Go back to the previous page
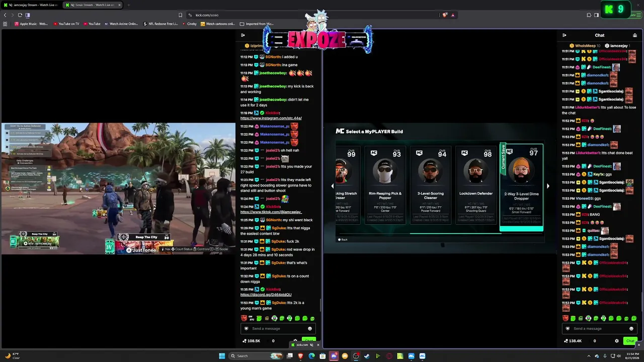Image resolution: width=644 pixels, height=362 pixels. 5,15
